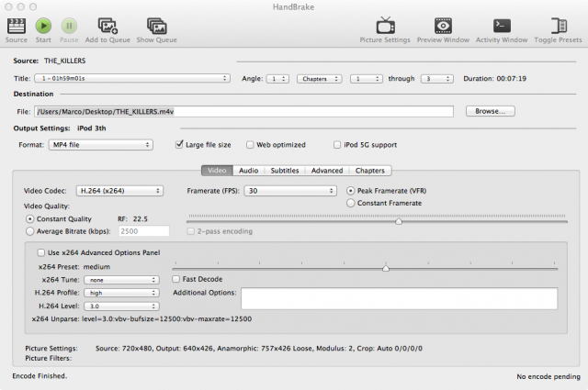The height and width of the screenshot is (390, 588).
Task: Open the Preview Window icon
Action: 443,26
